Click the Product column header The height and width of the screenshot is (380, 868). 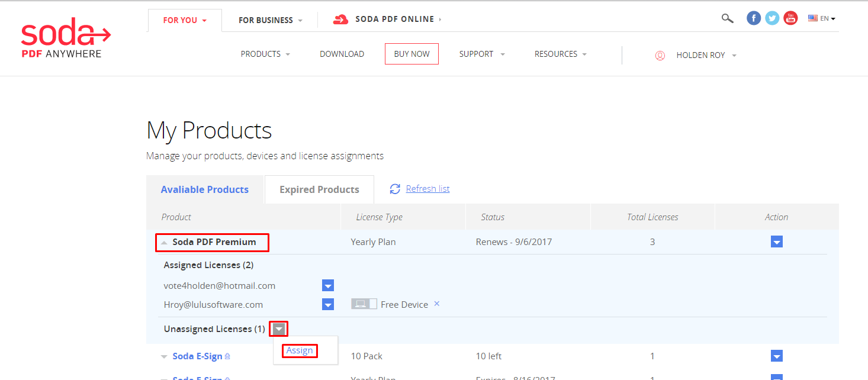[x=176, y=217]
